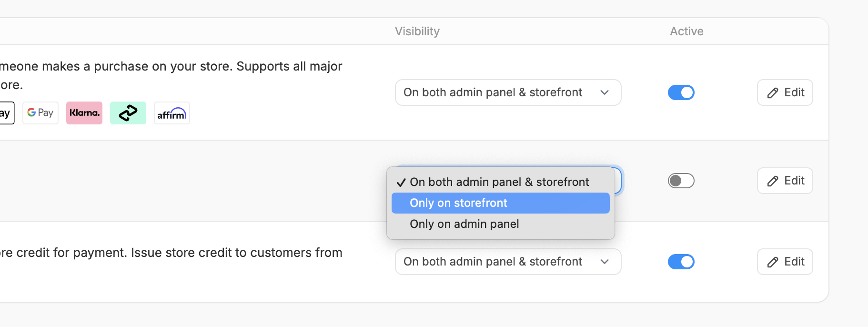Image resolution: width=868 pixels, height=327 pixels.
Task: Click the top row's purchase description text
Action: click(172, 67)
